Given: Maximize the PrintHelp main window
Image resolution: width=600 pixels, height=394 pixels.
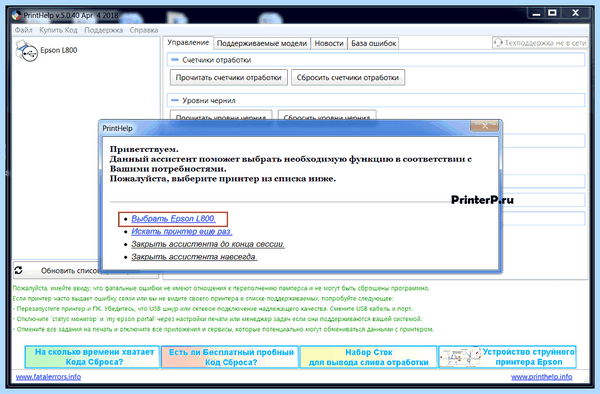Looking at the screenshot, I should [x=552, y=13].
